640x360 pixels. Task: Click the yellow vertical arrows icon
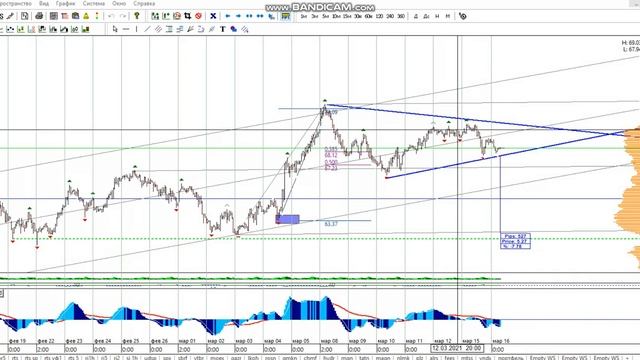pos(97,16)
